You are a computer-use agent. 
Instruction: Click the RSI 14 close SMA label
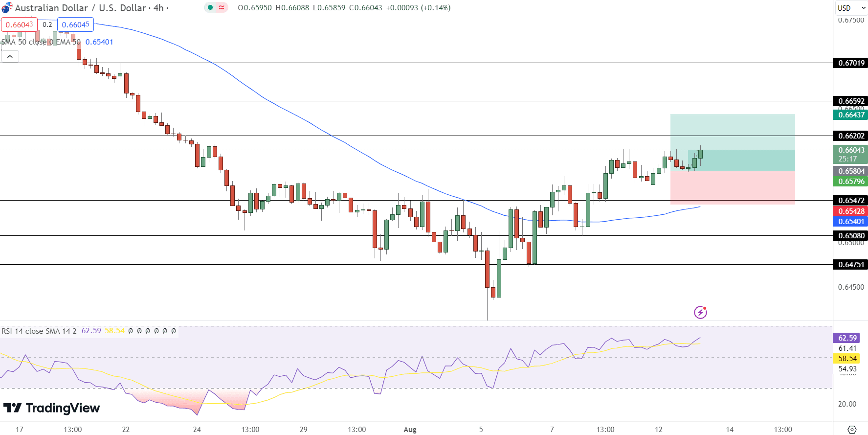point(39,331)
